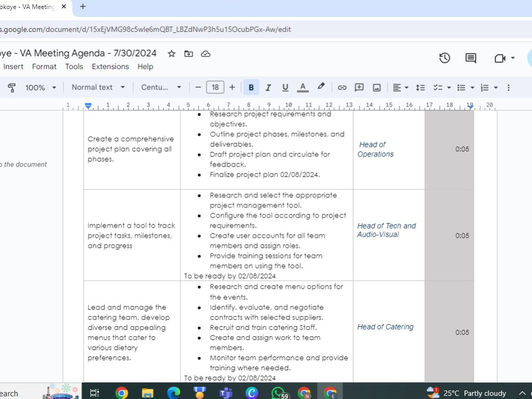Click the left indent marker on ruler
This screenshot has width=532, height=399.
88,106
